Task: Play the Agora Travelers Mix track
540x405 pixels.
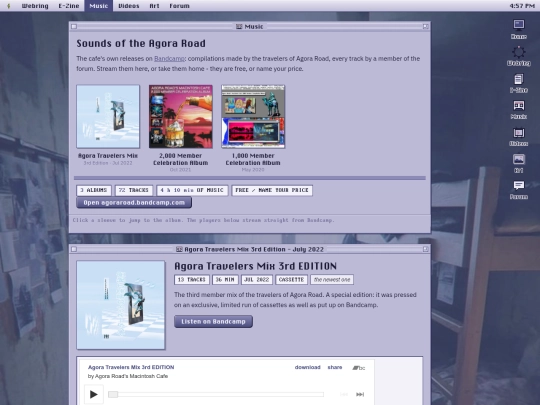Action: 93,394
